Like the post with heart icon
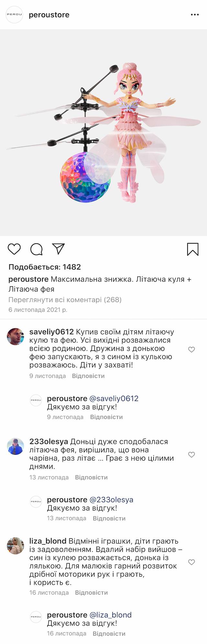 (x=14, y=249)
